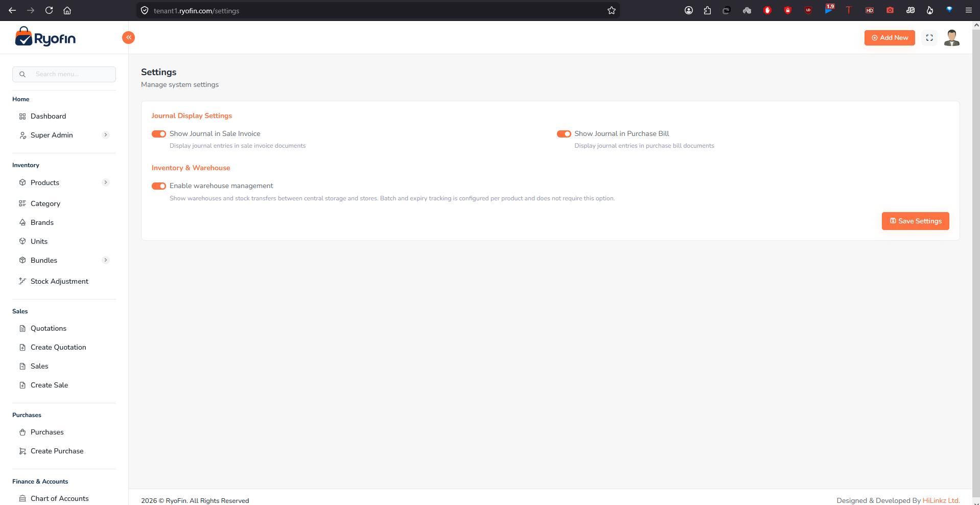Click the Search menu input field
This screenshot has width=980, height=505.
coord(64,74)
